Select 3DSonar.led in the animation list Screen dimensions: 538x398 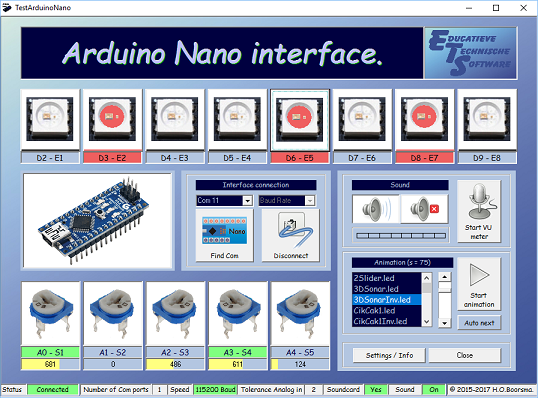[387, 289]
